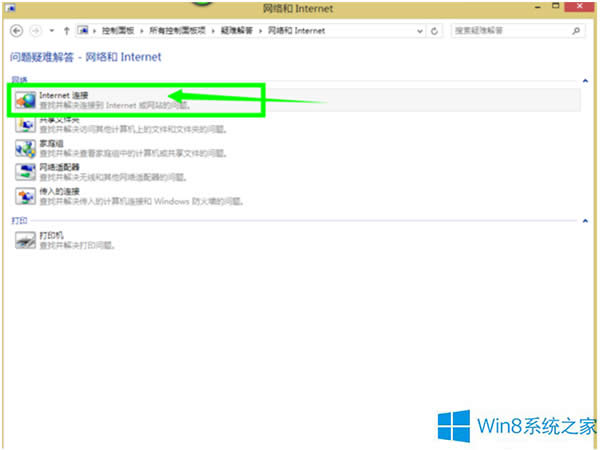Select 网络和 Internet breadcrumb segment

point(296,31)
